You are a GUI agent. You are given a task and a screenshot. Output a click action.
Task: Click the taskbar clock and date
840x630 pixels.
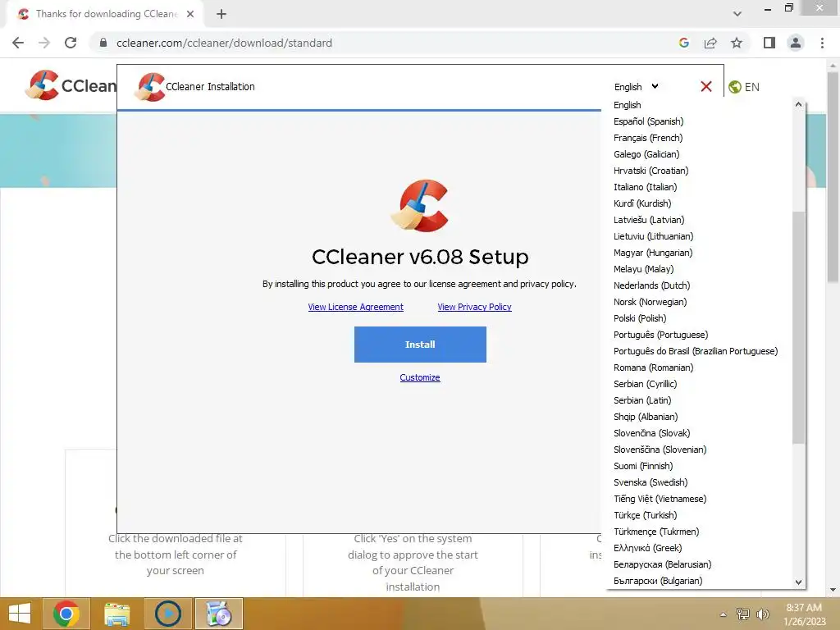(805, 614)
